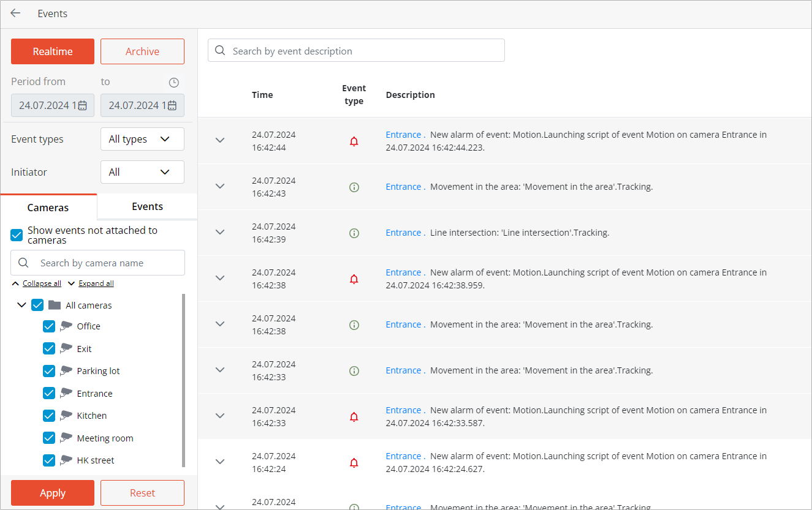Collapse the All cameras tree node
Screen dimensions: 812x510
[21, 305]
